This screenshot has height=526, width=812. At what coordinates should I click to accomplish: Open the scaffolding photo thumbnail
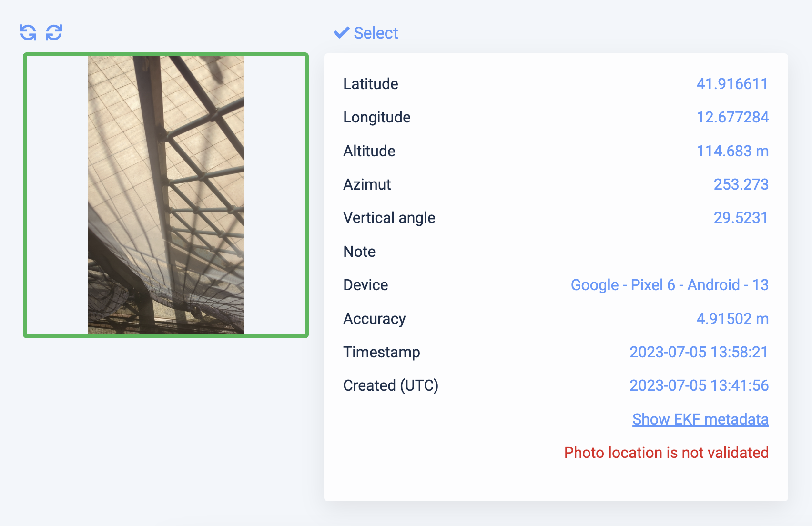click(166, 195)
